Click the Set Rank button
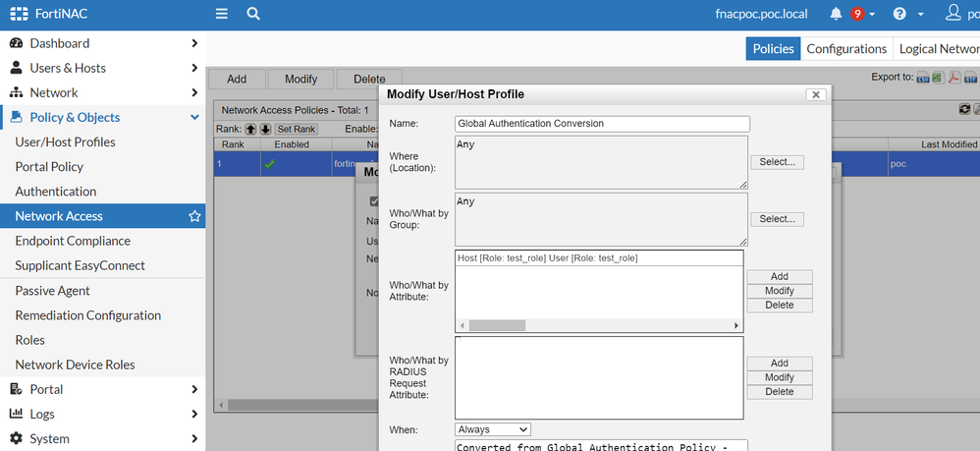 297,130
